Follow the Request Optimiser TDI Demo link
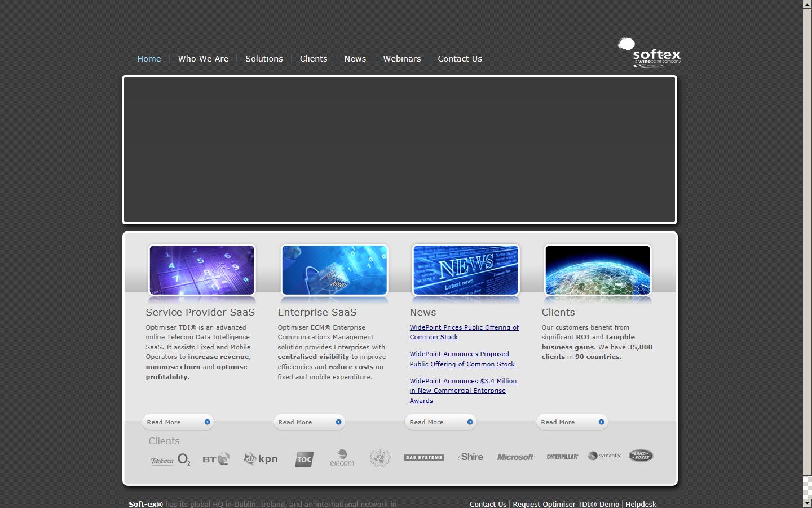The width and height of the screenshot is (812, 508). coord(566,504)
